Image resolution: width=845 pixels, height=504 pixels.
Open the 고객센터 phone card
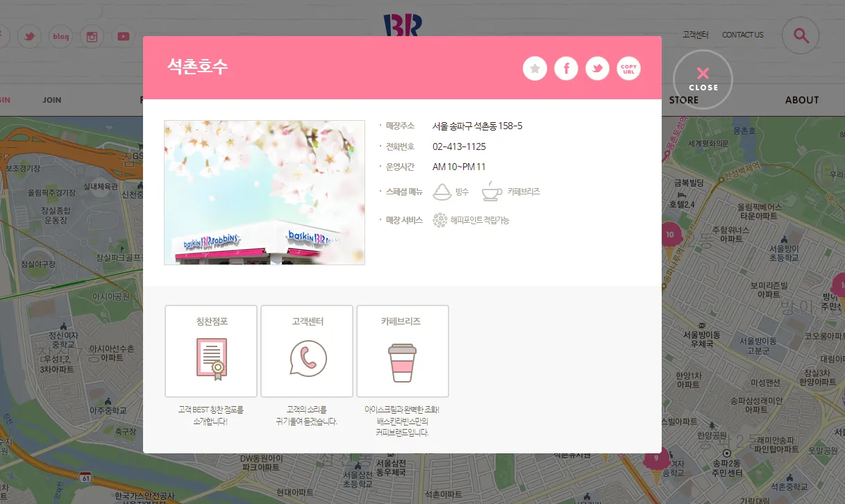[307, 351]
